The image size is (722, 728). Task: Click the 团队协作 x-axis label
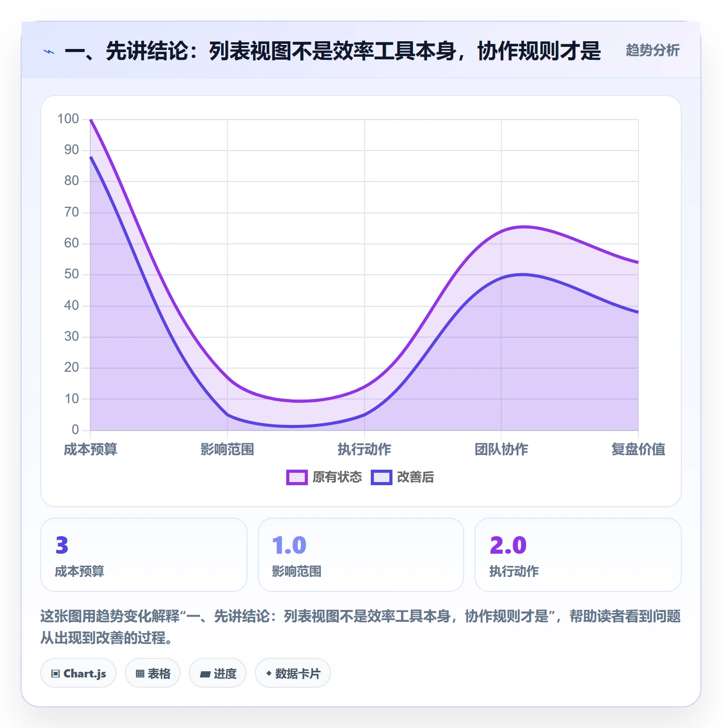tap(501, 450)
